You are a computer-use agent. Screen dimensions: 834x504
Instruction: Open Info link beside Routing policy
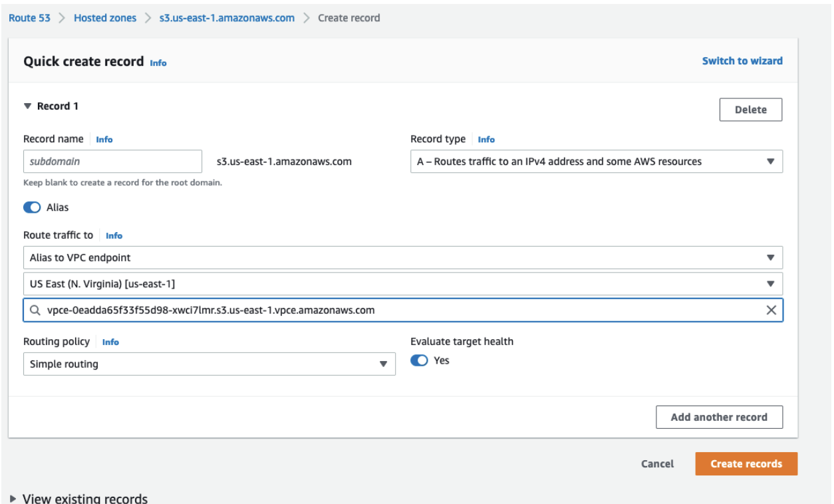coord(110,342)
